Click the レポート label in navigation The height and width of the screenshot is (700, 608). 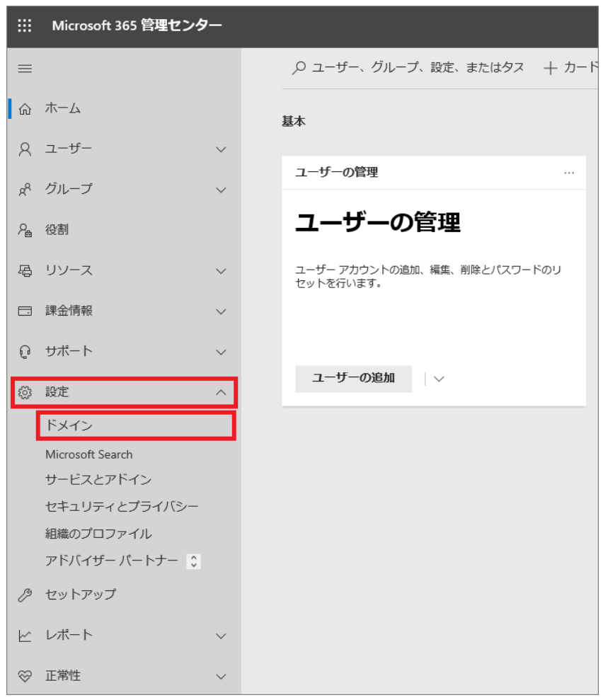(x=69, y=635)
